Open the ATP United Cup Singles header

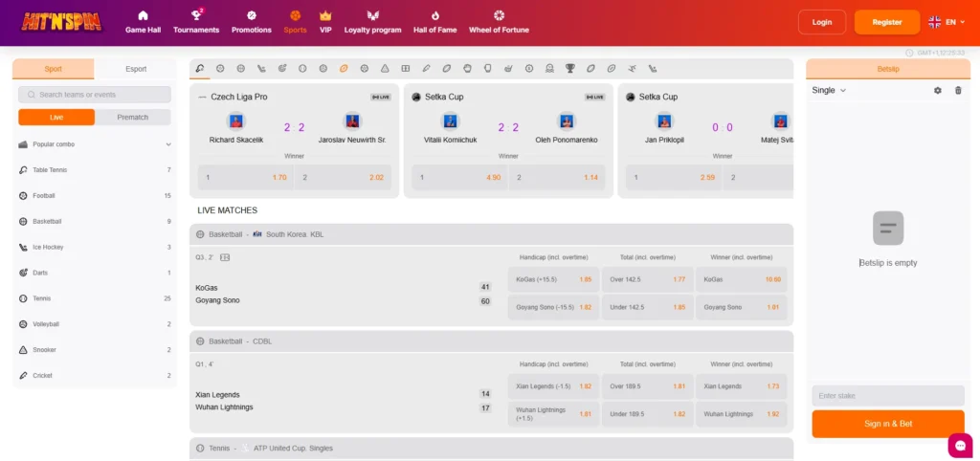491,448
